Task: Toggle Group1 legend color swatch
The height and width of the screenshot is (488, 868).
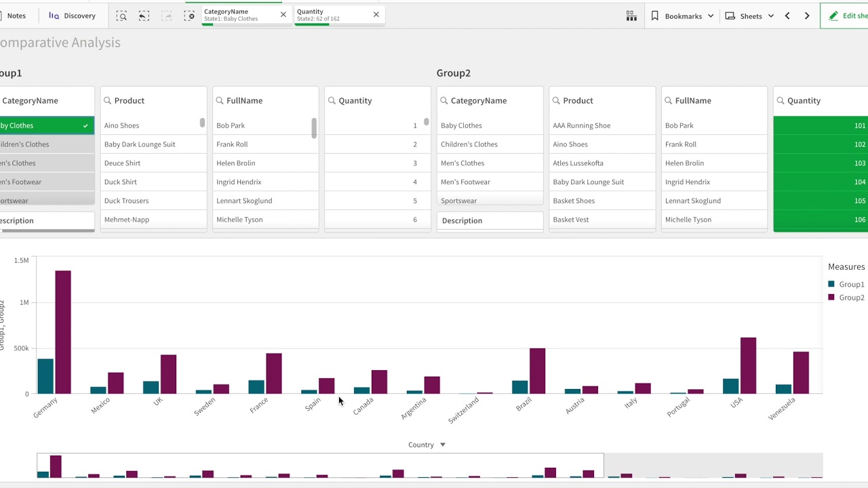Action: tap(832, 285)
